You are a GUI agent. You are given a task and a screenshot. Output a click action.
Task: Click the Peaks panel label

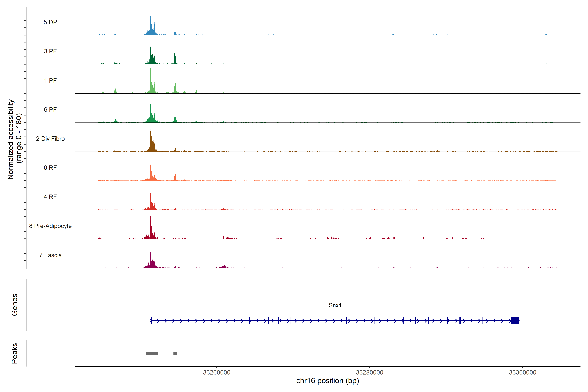[x=15, y=353]
